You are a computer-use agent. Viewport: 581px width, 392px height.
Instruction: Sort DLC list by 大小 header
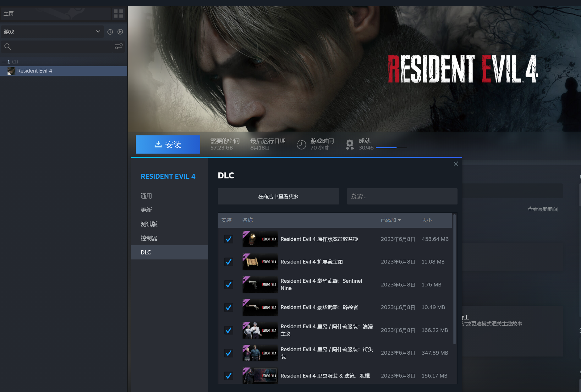pos(426,220)
